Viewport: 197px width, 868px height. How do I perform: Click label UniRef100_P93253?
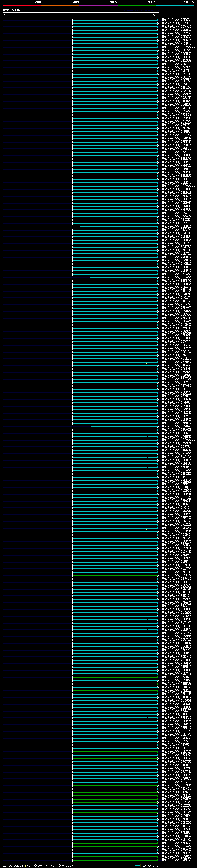176,98
